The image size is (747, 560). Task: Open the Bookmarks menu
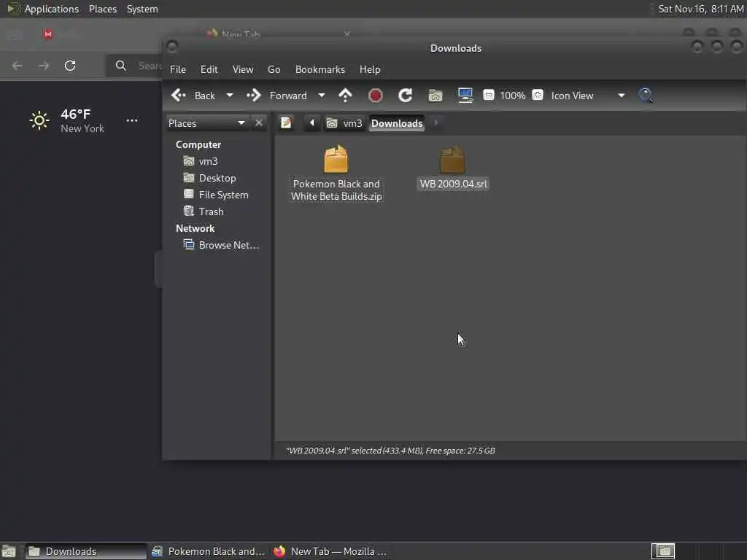(x=320, y=69)
